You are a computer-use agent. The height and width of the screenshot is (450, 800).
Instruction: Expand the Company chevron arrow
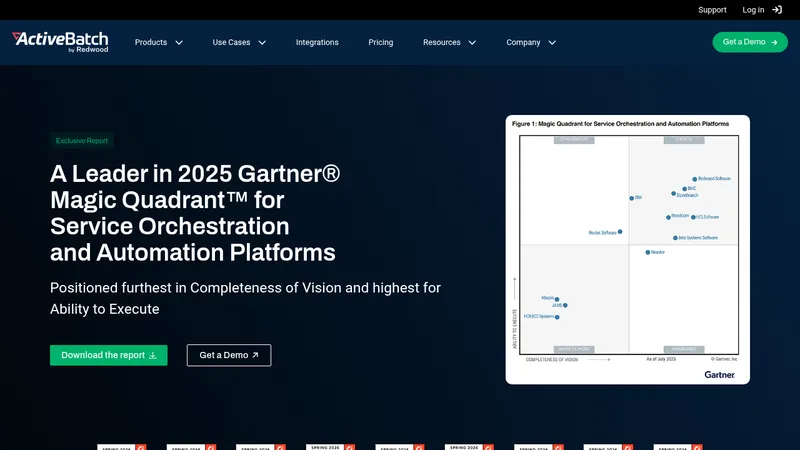pos(552,43)
